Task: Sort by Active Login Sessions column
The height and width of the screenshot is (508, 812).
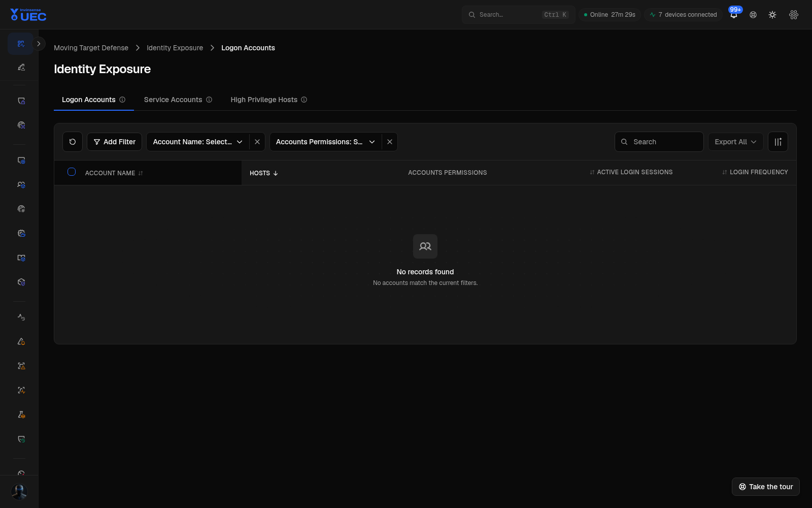Action: pyautogui.click(x=631, y=172)
